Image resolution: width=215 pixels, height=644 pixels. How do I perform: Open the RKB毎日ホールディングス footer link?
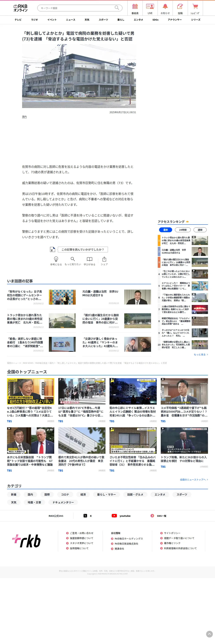click(x=129, y=539)
